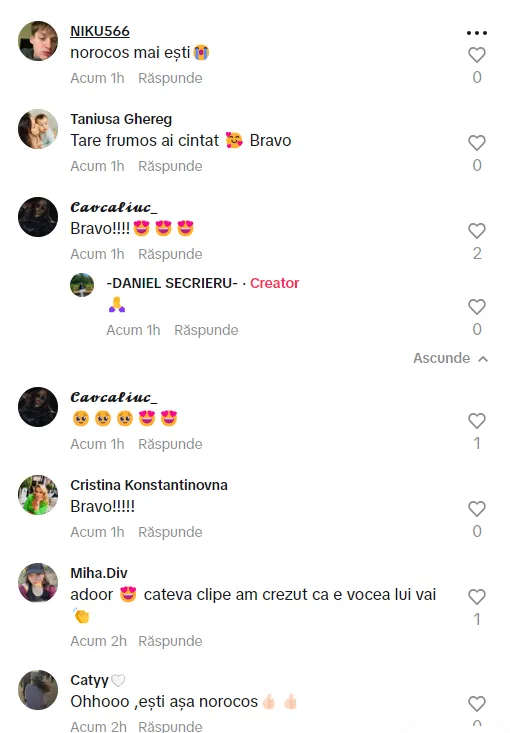Like the creator's praying hands reply
This screenshot has width=510, height=733.
pyautogui.click(x=477, y=307)
